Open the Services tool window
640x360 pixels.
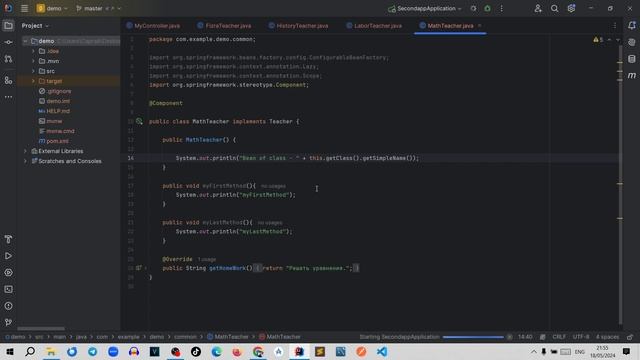click(x=8, y=273)
